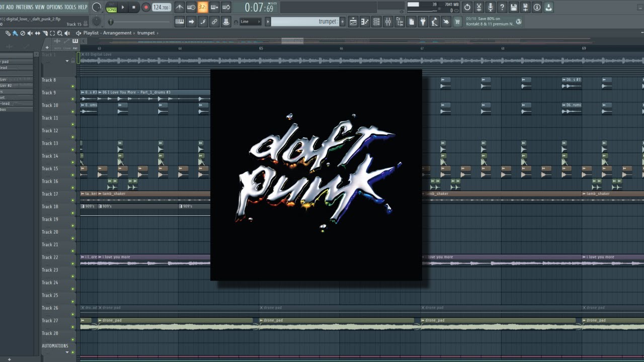Arm the red record button

point(146,7)
